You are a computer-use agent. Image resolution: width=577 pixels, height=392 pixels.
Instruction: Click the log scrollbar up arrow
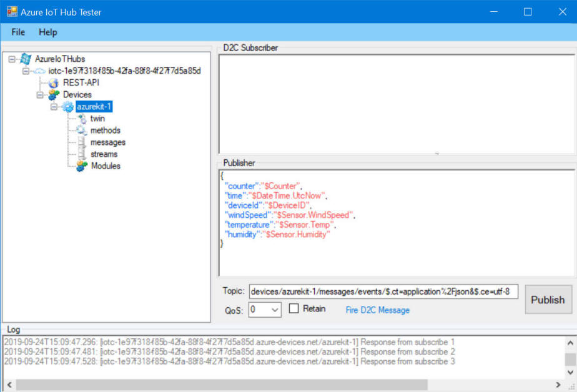[x=570, y=343]
